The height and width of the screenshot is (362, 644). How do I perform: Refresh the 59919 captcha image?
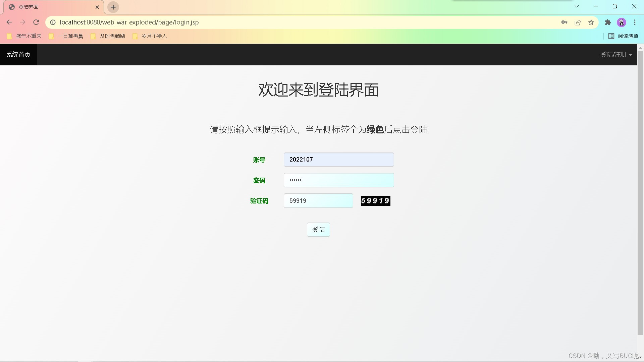(375, 201)
